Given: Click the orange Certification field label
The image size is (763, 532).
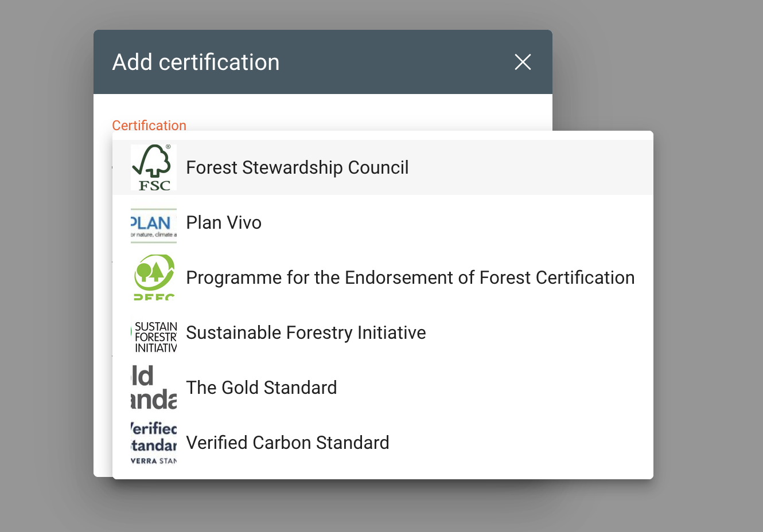Looking at the screenshot, I should (x=149, y=125).
